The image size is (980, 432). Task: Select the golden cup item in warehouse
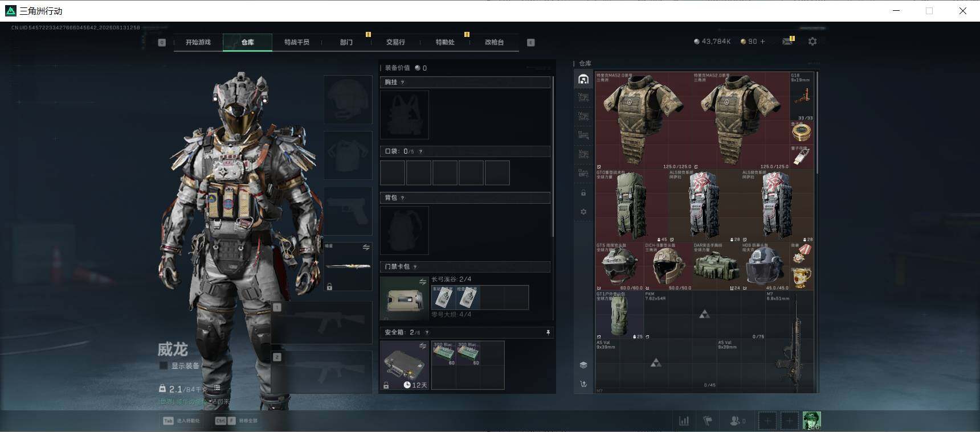pyautogui.click(x=802, y=278)
